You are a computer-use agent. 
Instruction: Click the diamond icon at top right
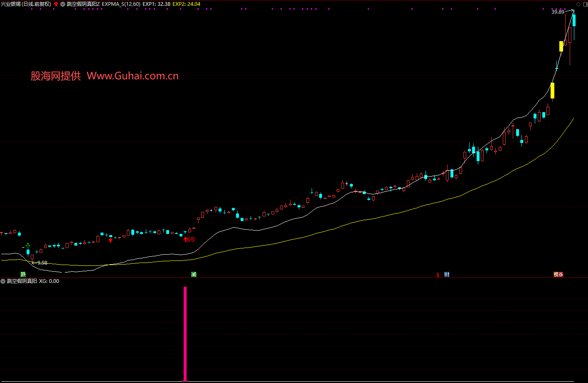[578, 4]
